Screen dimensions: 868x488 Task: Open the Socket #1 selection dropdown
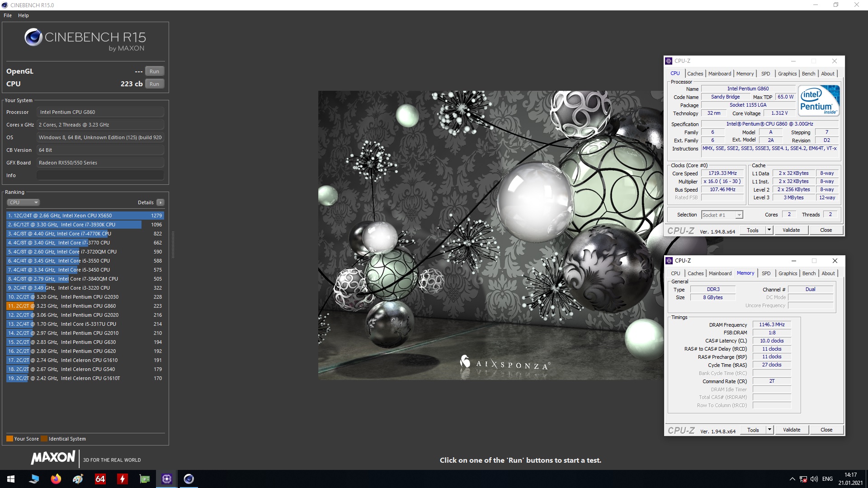pos(722,215)
